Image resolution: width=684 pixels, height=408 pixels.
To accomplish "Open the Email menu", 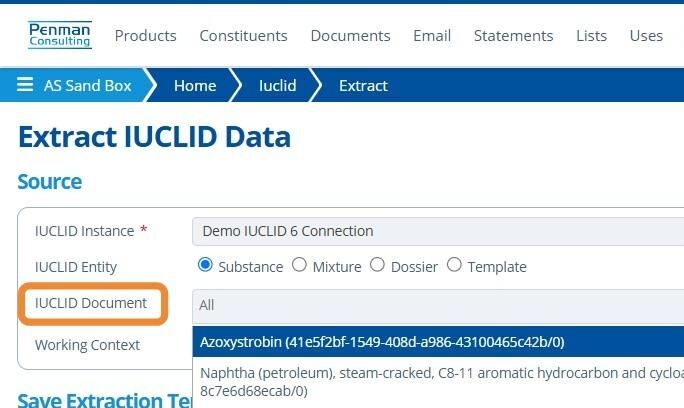I will coord(432,35).
